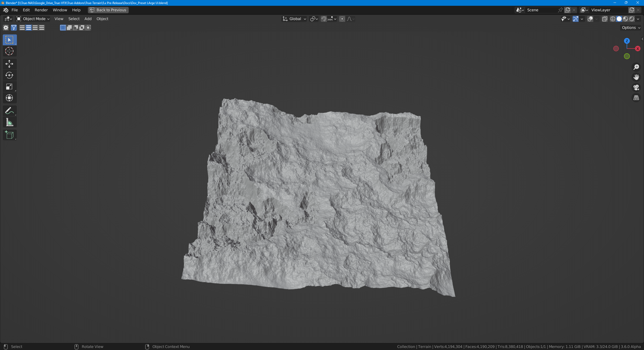Activate the Move tool
Image resolution: width=644 pixels, height=350 pixels.
tap(9, 64)
